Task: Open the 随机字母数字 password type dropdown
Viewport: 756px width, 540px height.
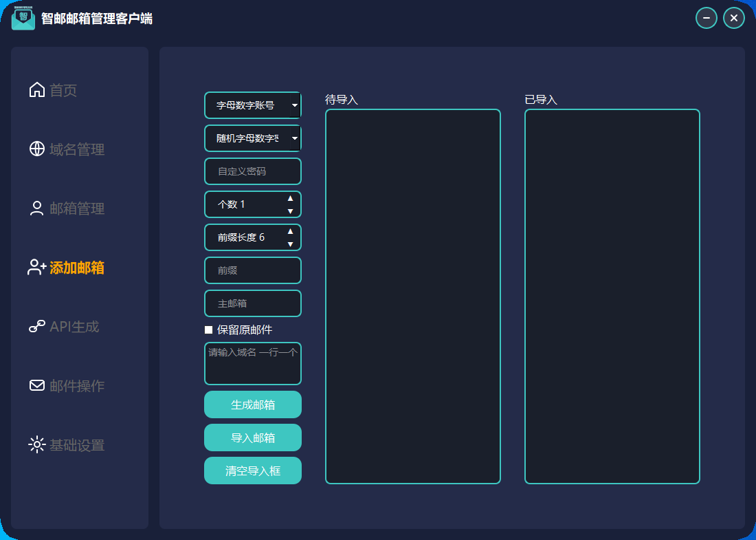Action: 294,138
